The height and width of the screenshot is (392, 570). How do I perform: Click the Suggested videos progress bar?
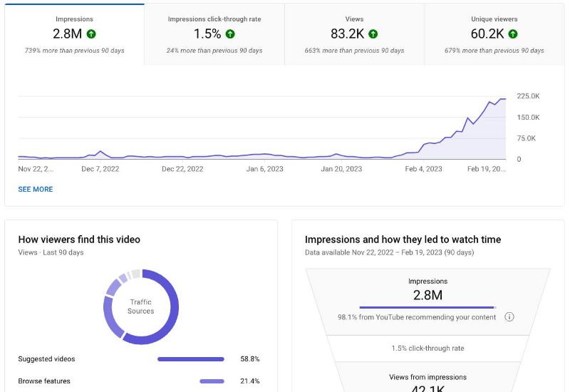[x=191, y=359]
